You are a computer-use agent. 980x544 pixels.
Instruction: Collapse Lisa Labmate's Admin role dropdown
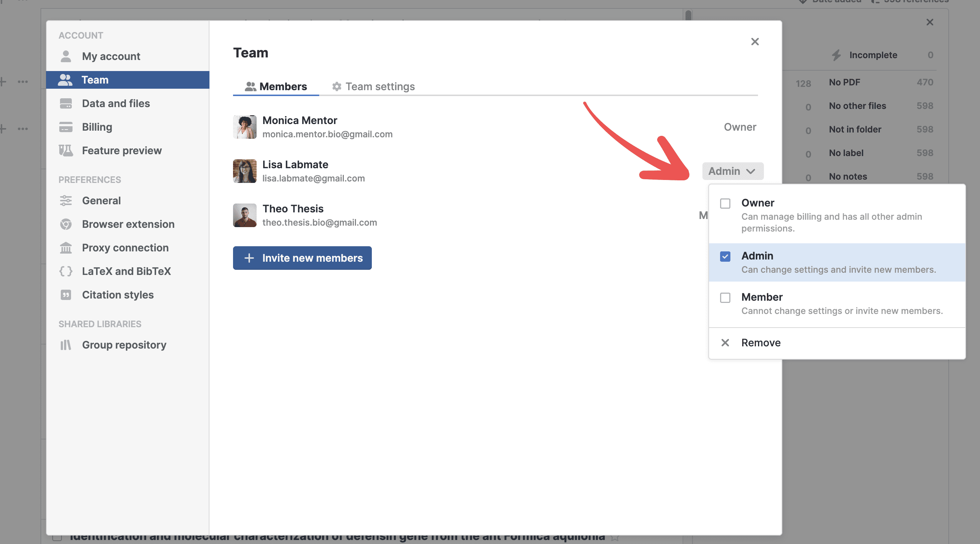click(732, 171)
